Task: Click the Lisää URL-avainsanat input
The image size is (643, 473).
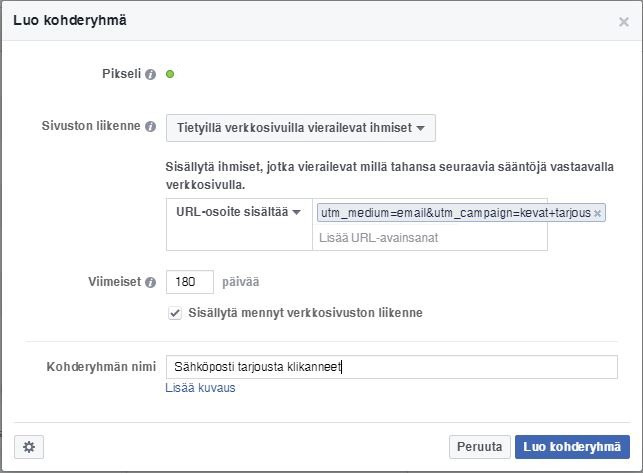Action: pyautogui.click(x=430, y=238)
